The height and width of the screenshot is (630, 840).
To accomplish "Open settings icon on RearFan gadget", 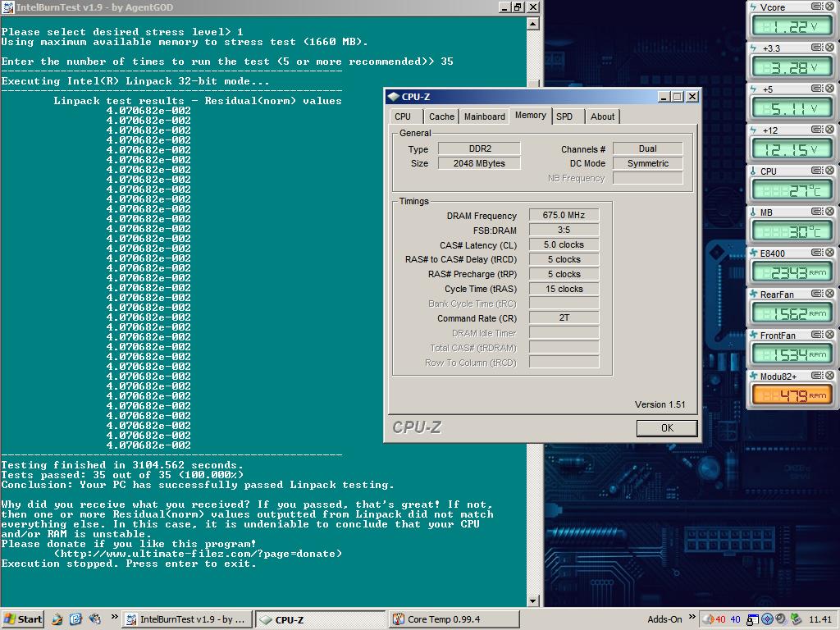I will pyautogui.click(x=817, y=294).
